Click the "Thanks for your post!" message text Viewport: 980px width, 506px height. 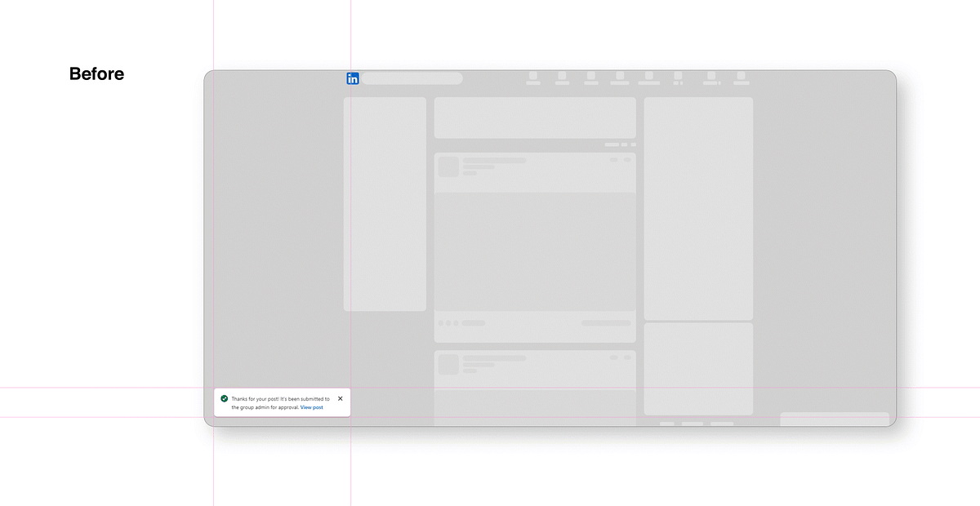pos(280,403)
